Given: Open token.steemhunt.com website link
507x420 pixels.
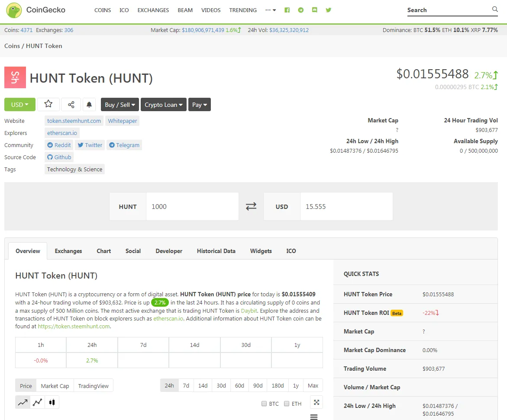Looking at the screenshot, I should tap(74, 121).
